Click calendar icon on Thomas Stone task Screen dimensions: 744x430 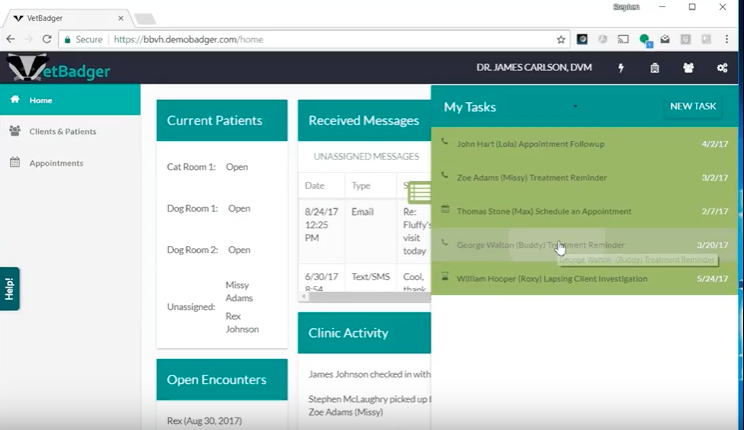point(445,209)
